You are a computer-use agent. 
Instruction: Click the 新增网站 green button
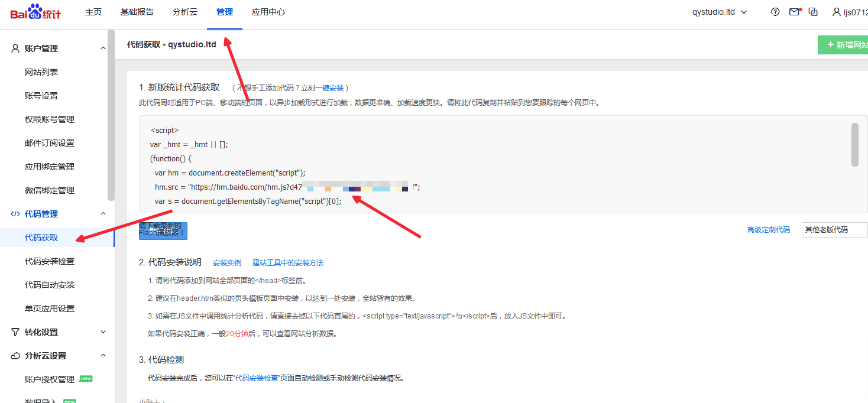[843, 45]
